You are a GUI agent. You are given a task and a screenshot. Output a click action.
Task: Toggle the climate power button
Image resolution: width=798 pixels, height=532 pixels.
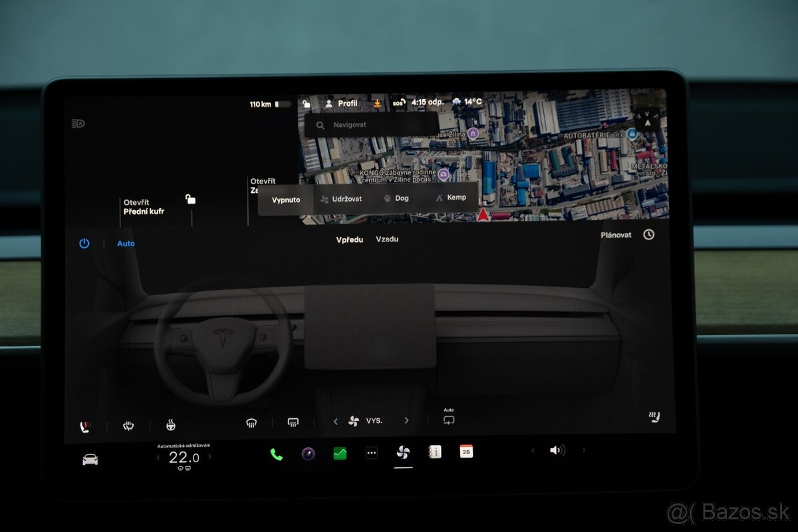point(84,243)
